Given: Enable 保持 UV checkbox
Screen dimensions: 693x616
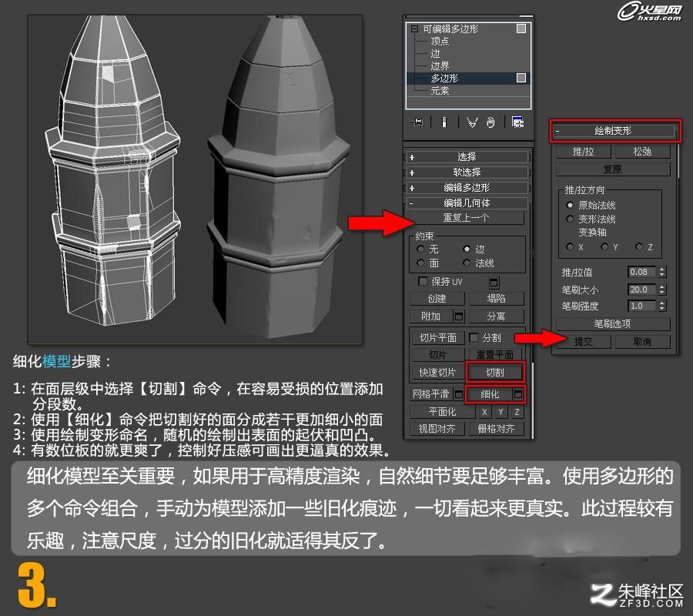Looking at the screenshot, I should coord(423,281).
